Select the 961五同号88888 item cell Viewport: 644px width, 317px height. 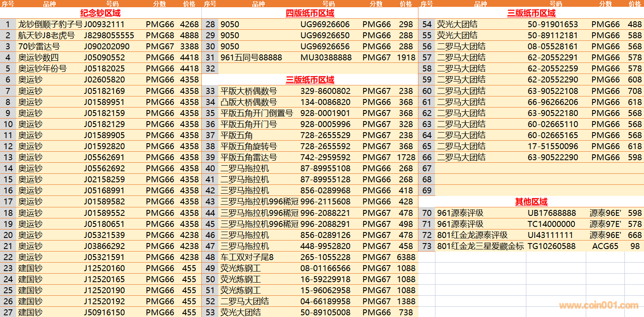coord(251,57)
